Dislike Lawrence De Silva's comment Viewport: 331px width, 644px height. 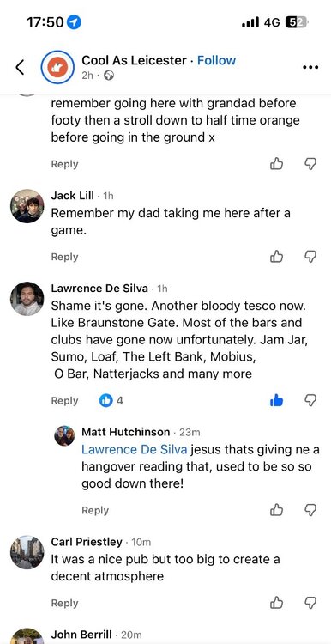310,400
